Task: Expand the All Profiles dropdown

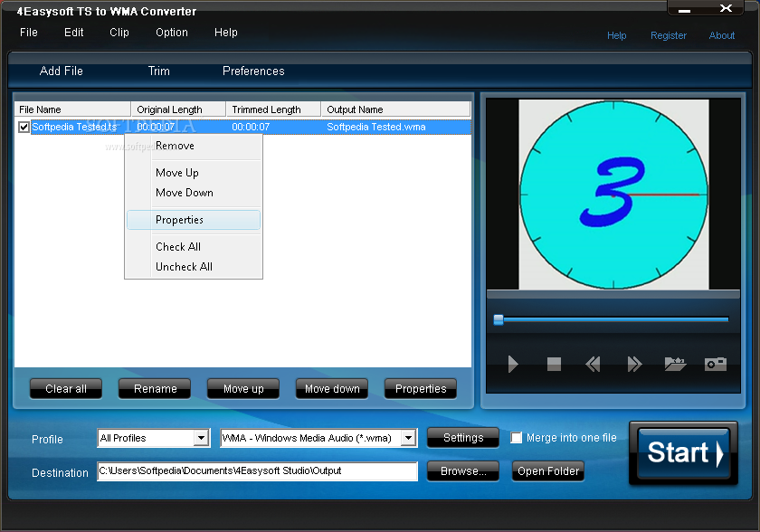Action: [x=201, y=438]
